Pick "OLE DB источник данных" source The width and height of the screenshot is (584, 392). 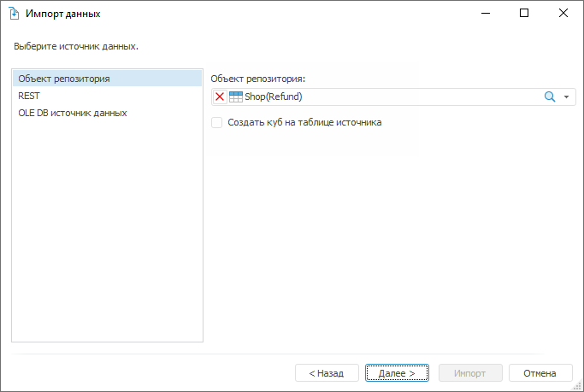coord(73,113)
